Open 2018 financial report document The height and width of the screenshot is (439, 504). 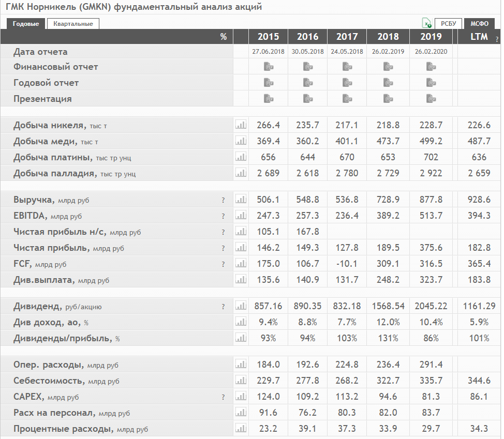pyautogui.click(x=388, y=67)
